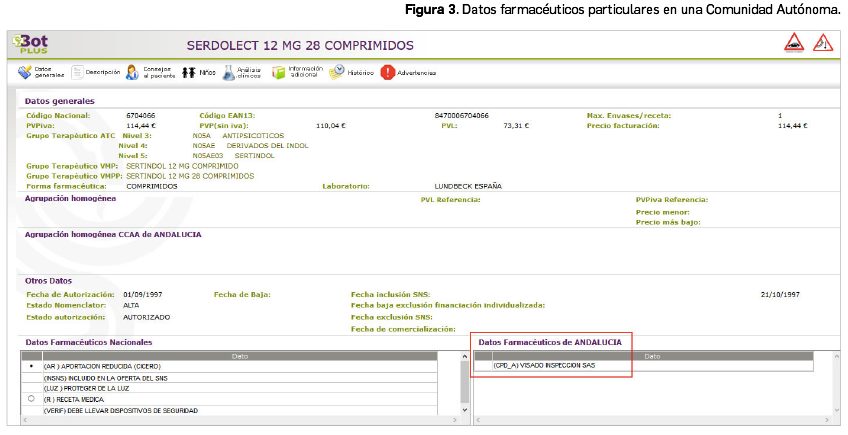
Task: Select the Advertencias tab label
Action: pyautogui.click(x=416, y=72)
